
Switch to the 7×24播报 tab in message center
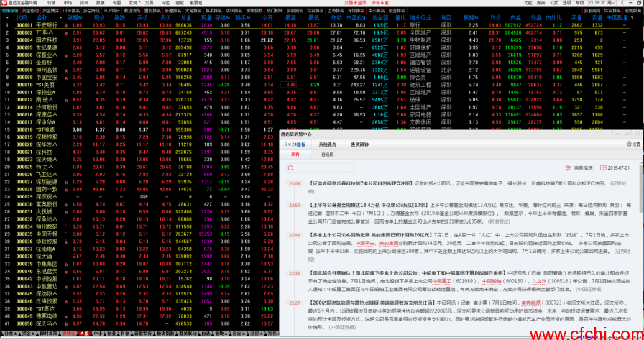tap(295, 144)
